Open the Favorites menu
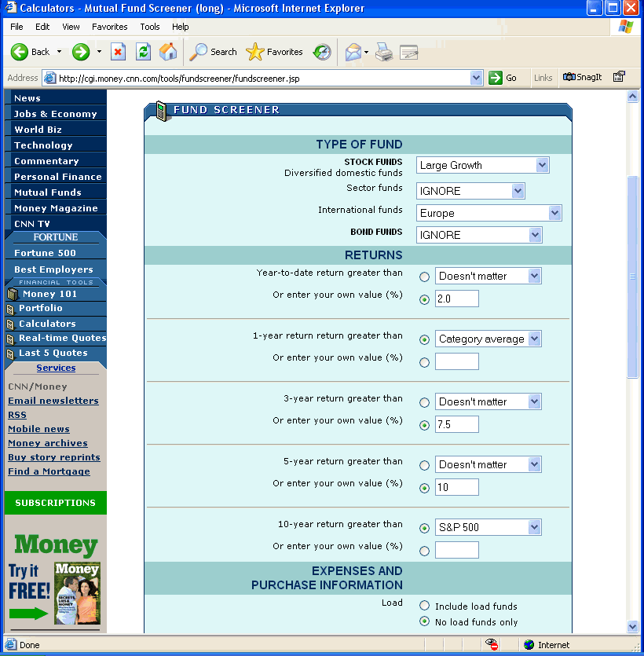Screen dimensions: 644x656 [x=109, y=26]
